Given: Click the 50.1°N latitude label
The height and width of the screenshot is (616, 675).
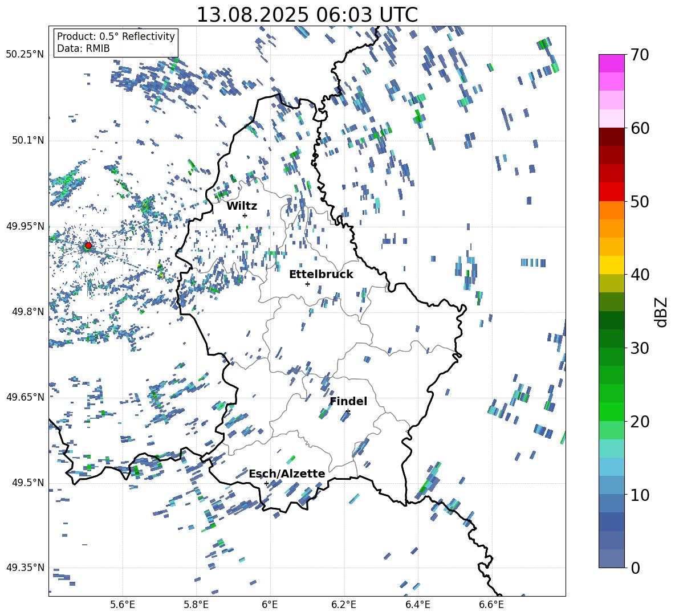Looking at the screenshot, I should (27, 141).
